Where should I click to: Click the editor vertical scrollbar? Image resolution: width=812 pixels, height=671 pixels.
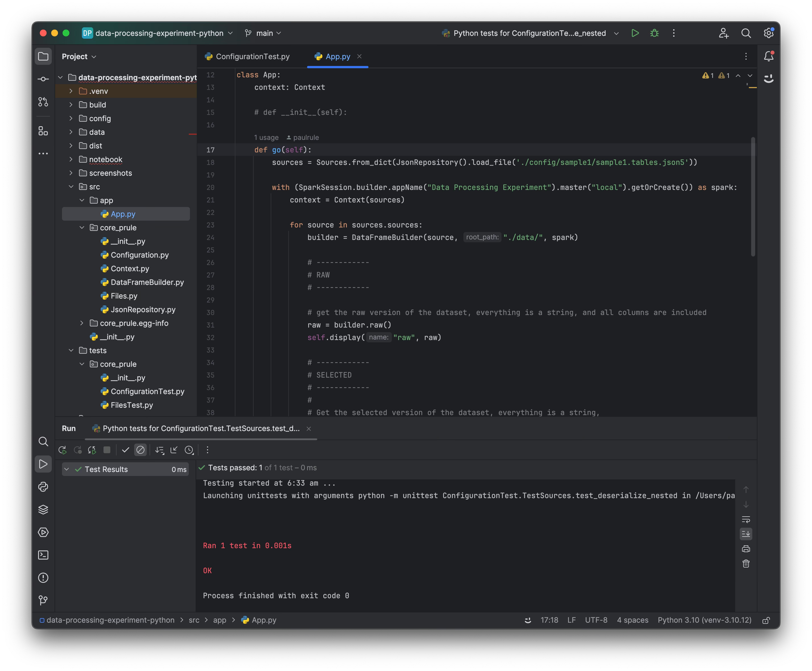tap(753, 196)
